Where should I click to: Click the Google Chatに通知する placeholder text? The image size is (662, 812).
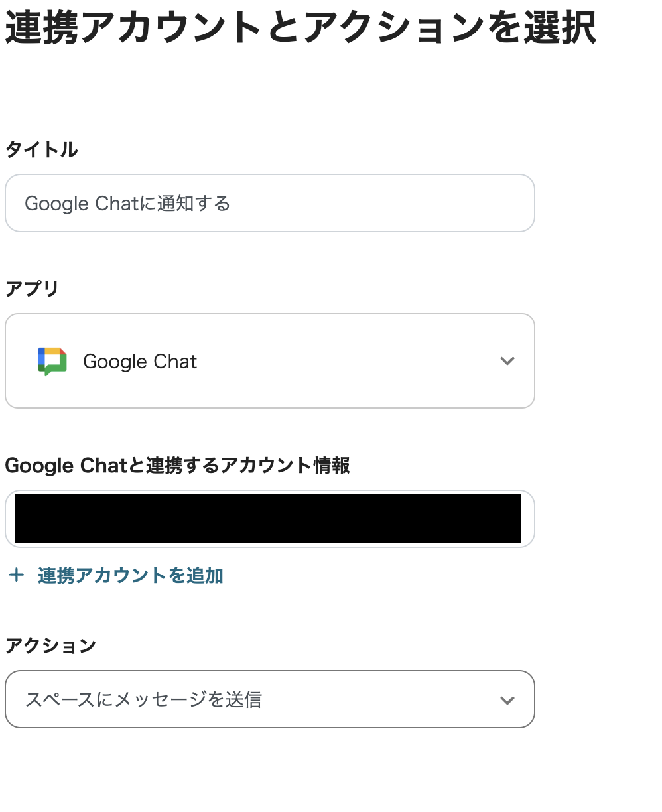pyautogui.click(x=128, y=203)
